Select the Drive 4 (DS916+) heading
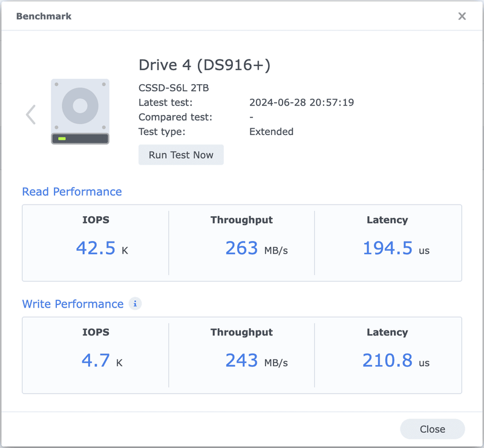This screenshot has width=484, height=448. (204, 65)
